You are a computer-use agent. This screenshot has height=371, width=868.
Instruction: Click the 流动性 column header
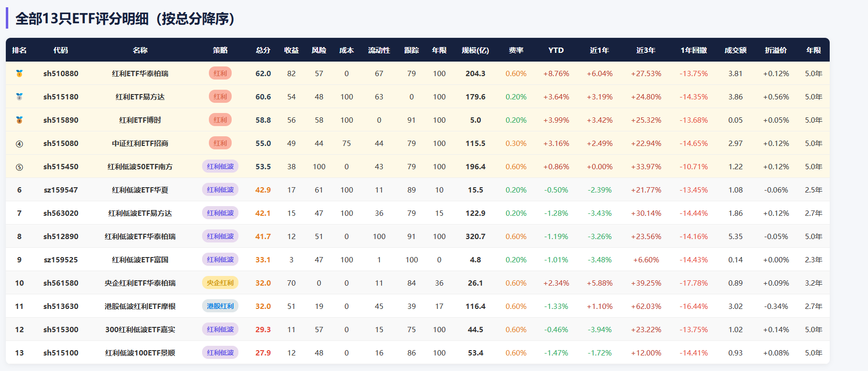click(379, 50)
